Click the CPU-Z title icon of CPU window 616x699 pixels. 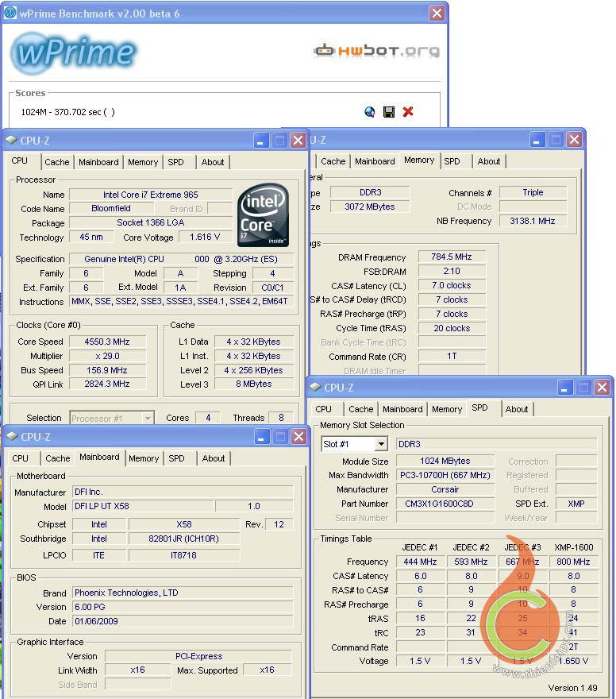[11, 140]
